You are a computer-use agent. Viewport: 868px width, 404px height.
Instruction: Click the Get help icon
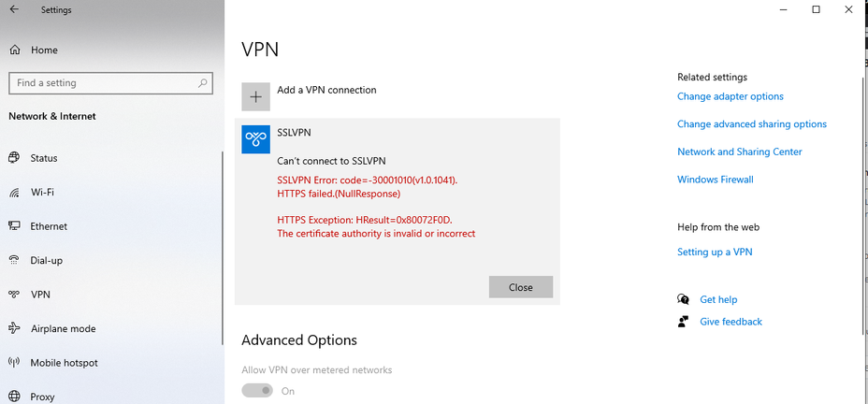point(683,299)
